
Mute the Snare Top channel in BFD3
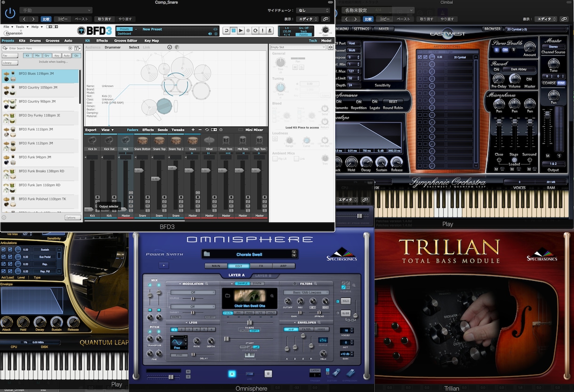point(164,206)
